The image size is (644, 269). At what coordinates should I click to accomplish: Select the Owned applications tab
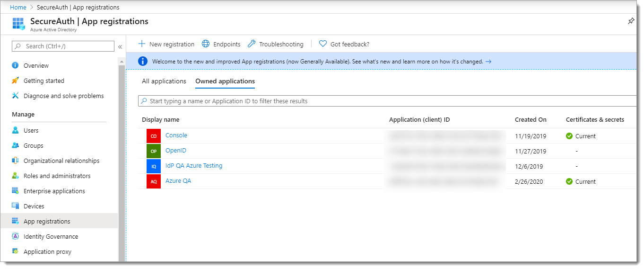tap(225, 81)
